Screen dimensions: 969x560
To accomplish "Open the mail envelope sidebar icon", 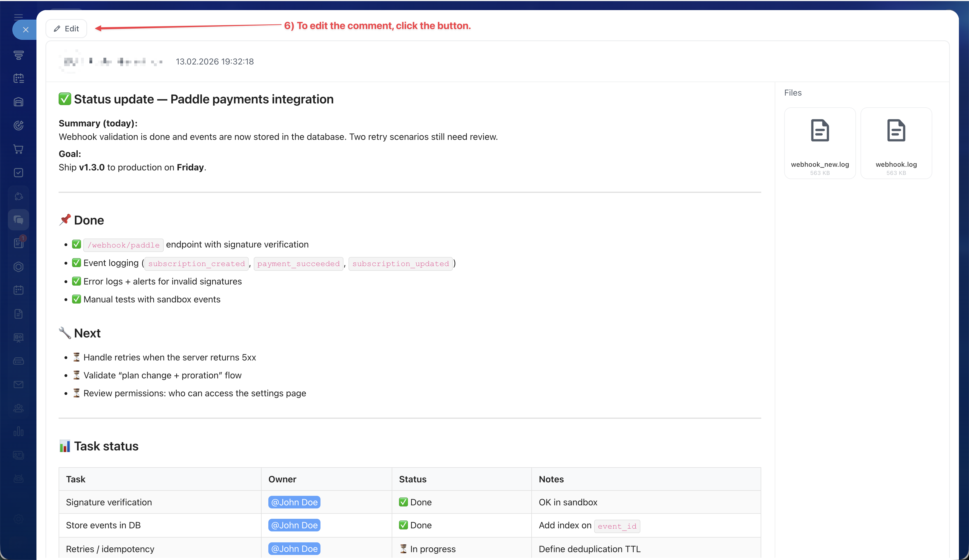I will [19, 384].
